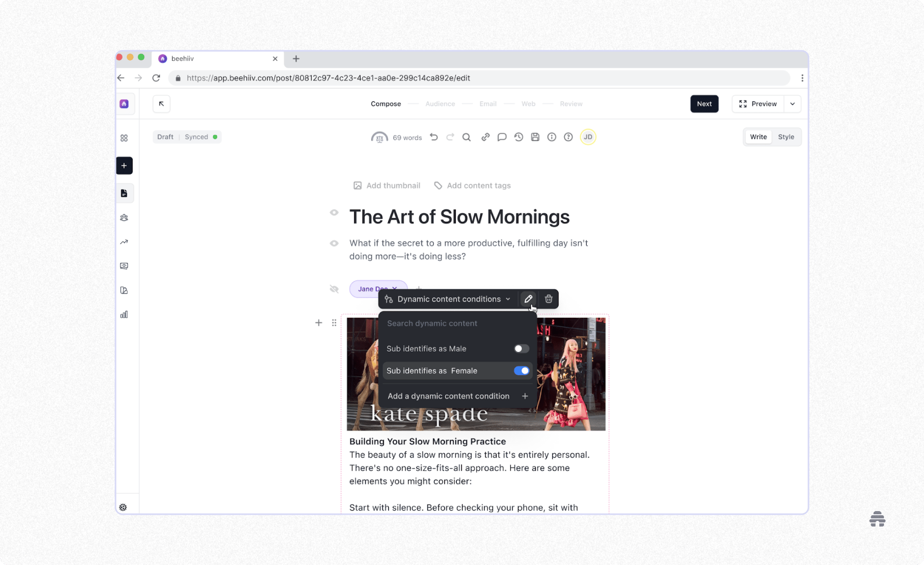
Task: Open dashboard grid icon in sidebar
Action: click(124, 138)
